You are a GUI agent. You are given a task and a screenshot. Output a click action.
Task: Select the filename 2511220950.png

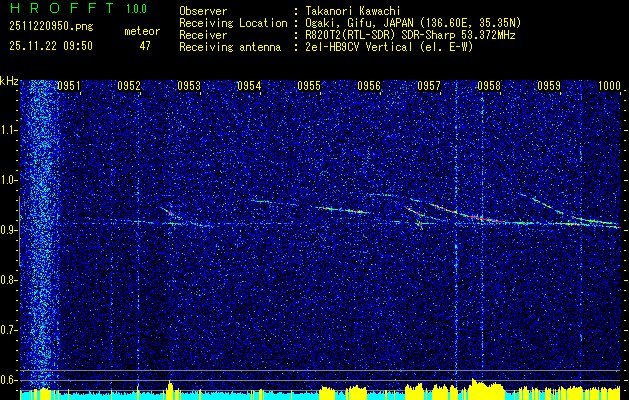pyautogui.click(x=51, y=27)
